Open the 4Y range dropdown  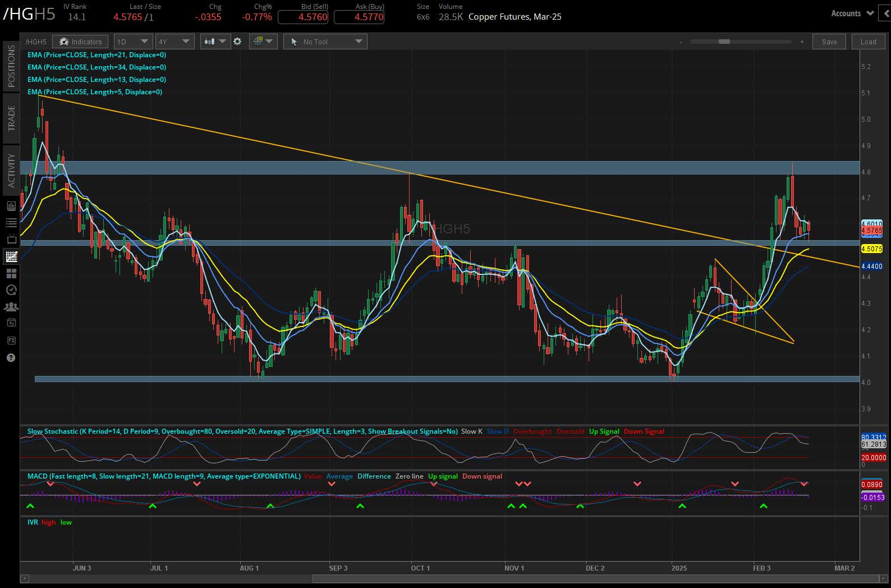174,42
